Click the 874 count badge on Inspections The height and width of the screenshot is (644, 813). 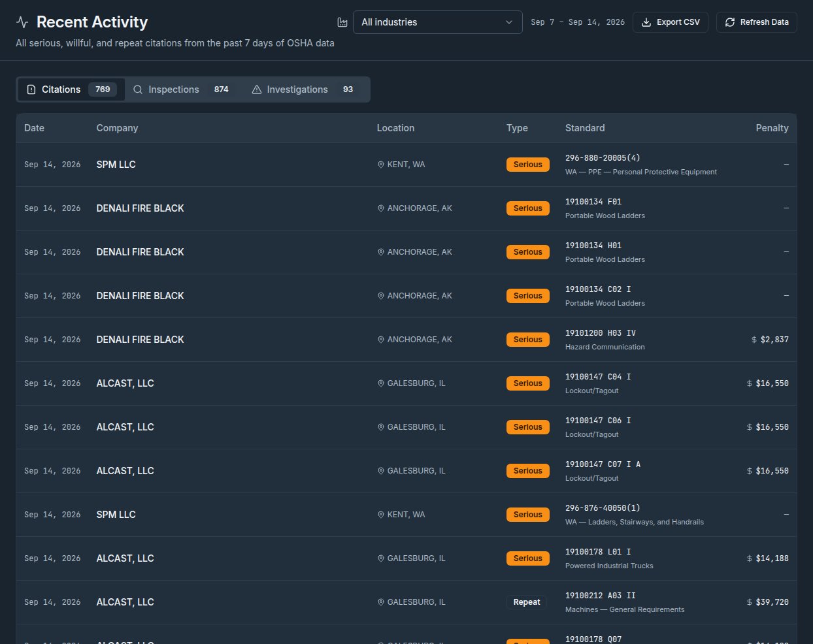(x=222, y=89)
